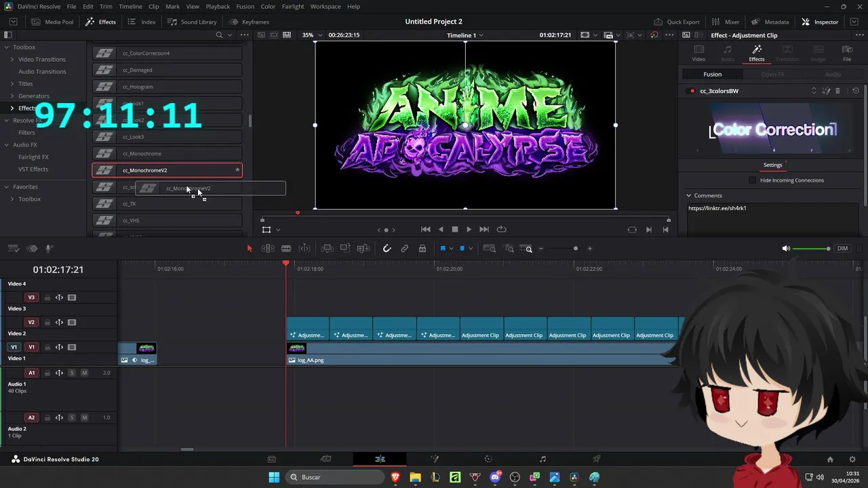Screen dimensions: 868x488
Task: Toggle the linked selection chain icon
Action: (x=405, y=249)
